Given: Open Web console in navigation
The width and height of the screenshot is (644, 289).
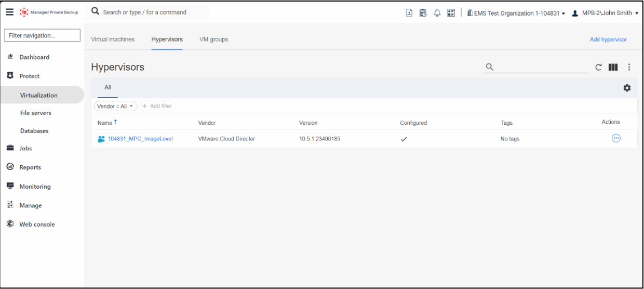Looking at the screenshot, I should coord(37,225).
